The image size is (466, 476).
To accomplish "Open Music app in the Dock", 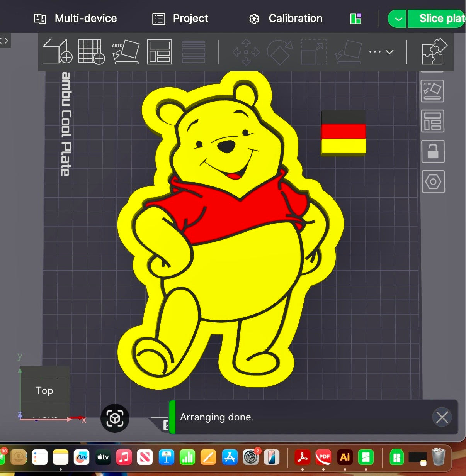I will coord(124,457).
